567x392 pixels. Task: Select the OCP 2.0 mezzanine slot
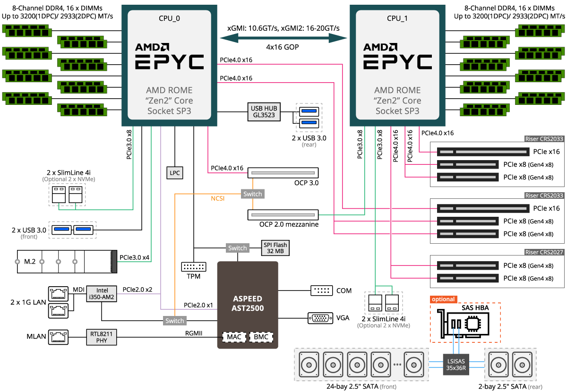point(283,215)
